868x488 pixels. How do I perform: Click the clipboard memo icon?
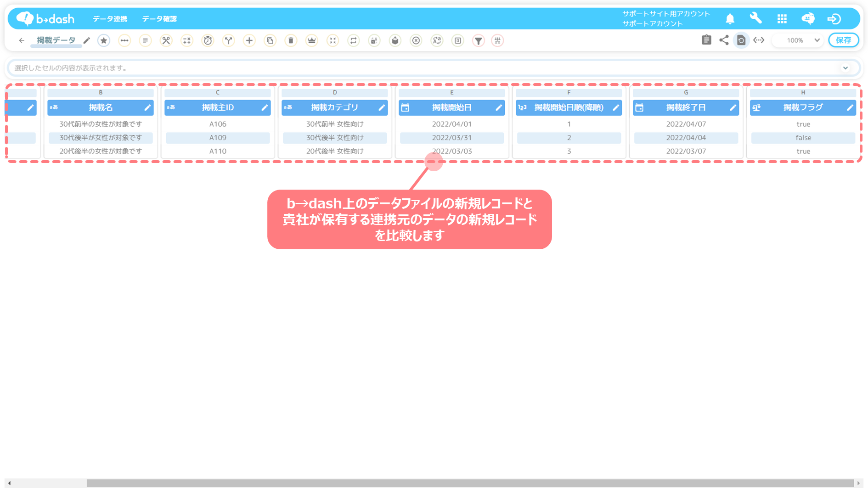click(x=706, y=40)
